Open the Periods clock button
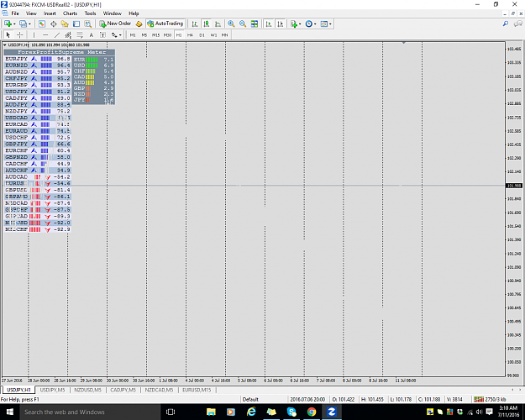 click(x=309, y=24)
